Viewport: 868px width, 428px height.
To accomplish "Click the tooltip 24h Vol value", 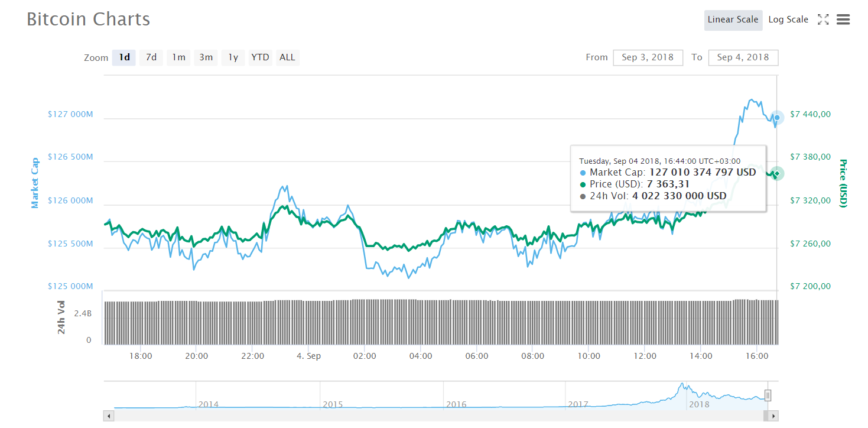I will [x=680, y=196].
